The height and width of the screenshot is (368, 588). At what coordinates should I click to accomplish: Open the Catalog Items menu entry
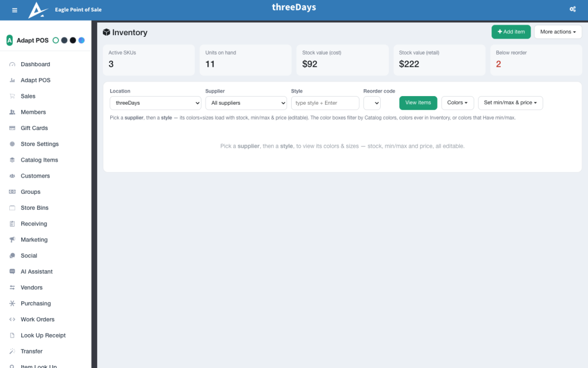[40, 160]
